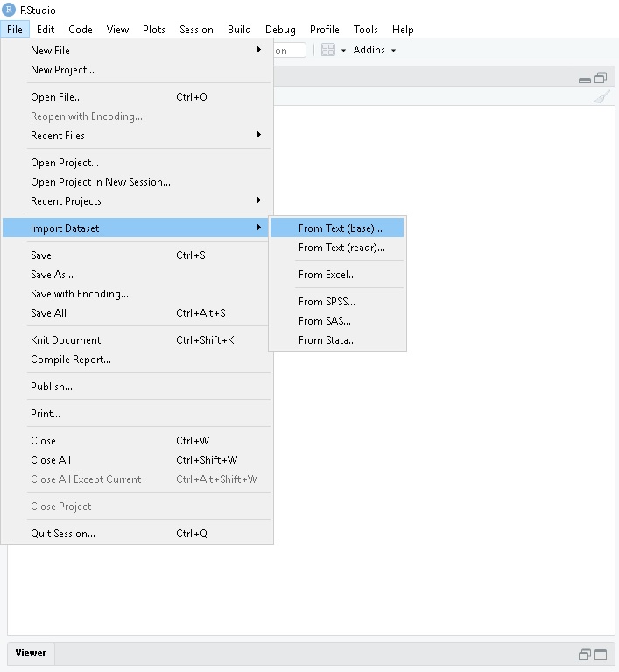This screenshot has width=619, height=672.
Task: Click Recent Projects menu entry
Action: click(137, 201)
